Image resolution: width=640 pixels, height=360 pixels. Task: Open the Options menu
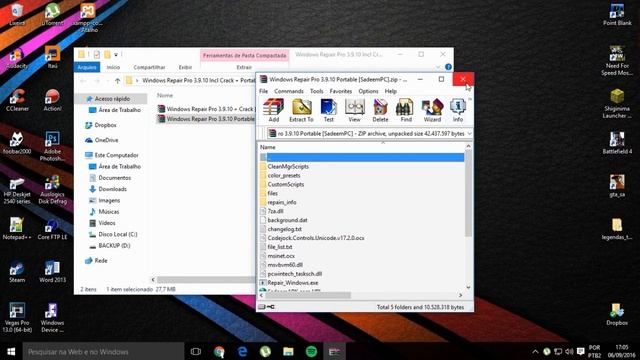coord(368,91)
